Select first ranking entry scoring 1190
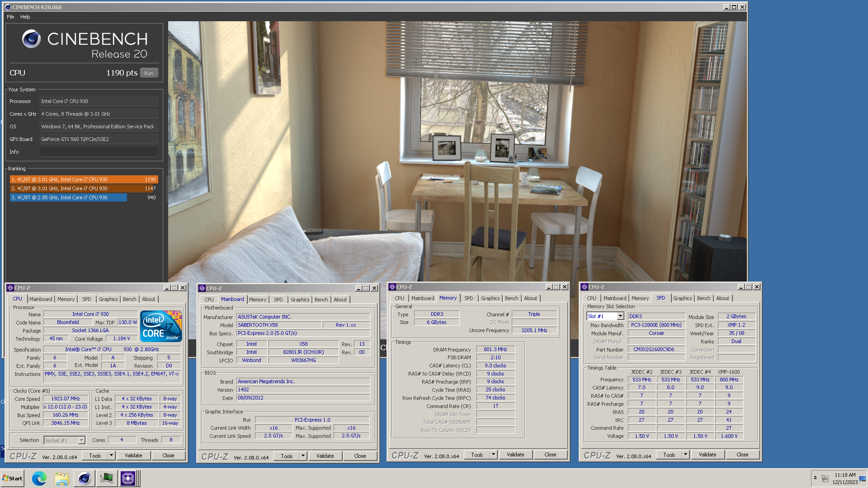The width and height of the screenshot is (868, 488). point(84,179)
